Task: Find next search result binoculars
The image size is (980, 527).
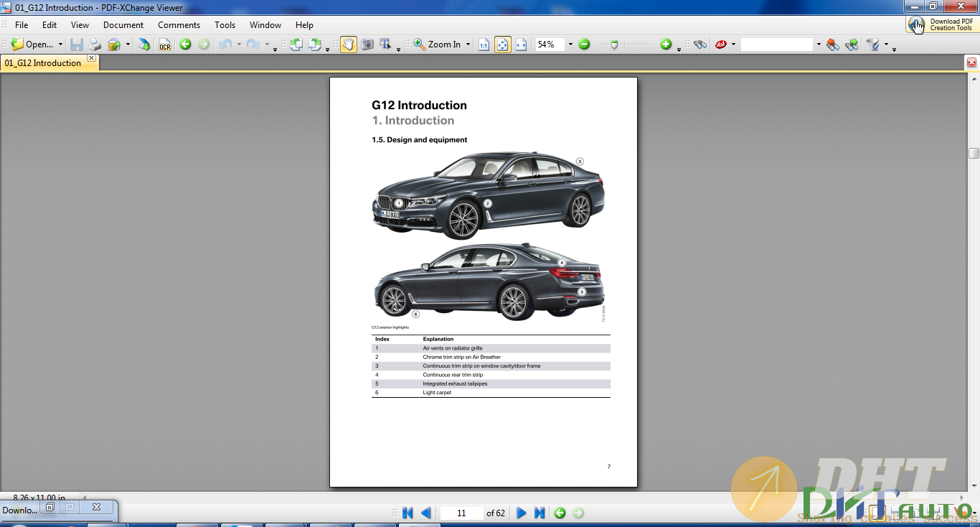Action: coord(852,45)
